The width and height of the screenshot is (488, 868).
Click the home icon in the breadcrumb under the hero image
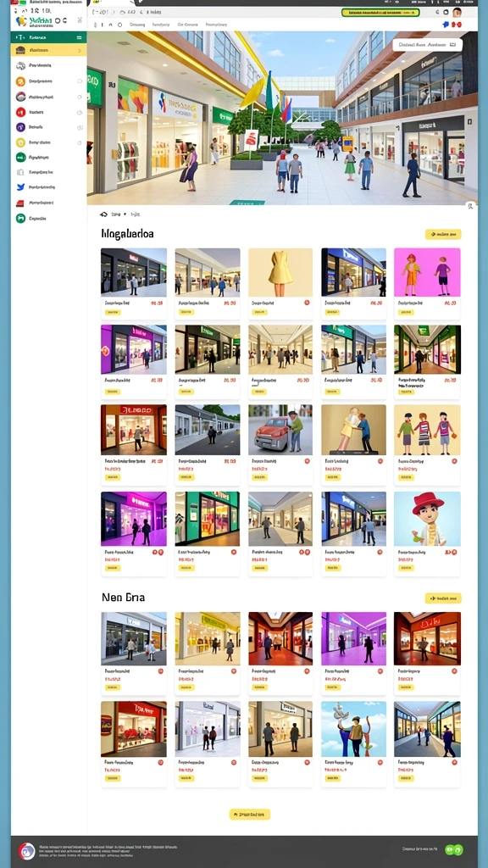[103, 214]
